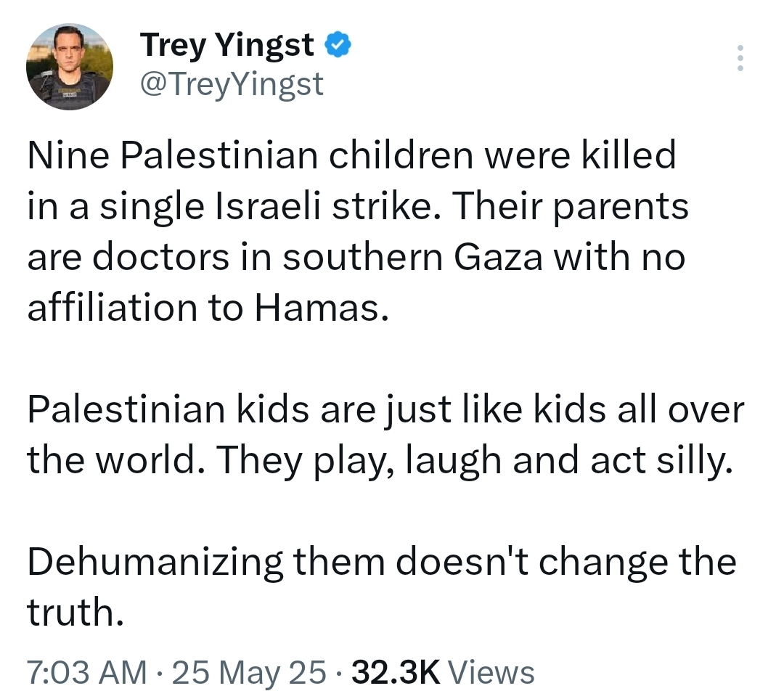Image resolution: width=784 pixels, height=699 pixels.
Task: Open the 32.3K view count
Action: (x=396, y=672)
